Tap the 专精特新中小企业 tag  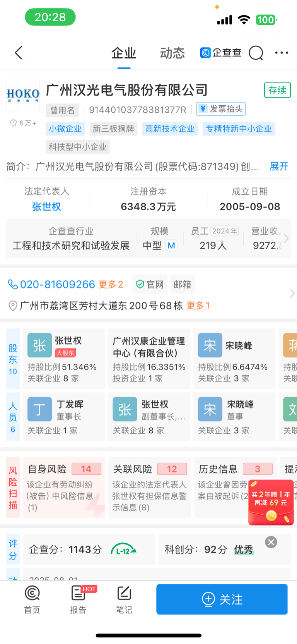click(239, 129)
